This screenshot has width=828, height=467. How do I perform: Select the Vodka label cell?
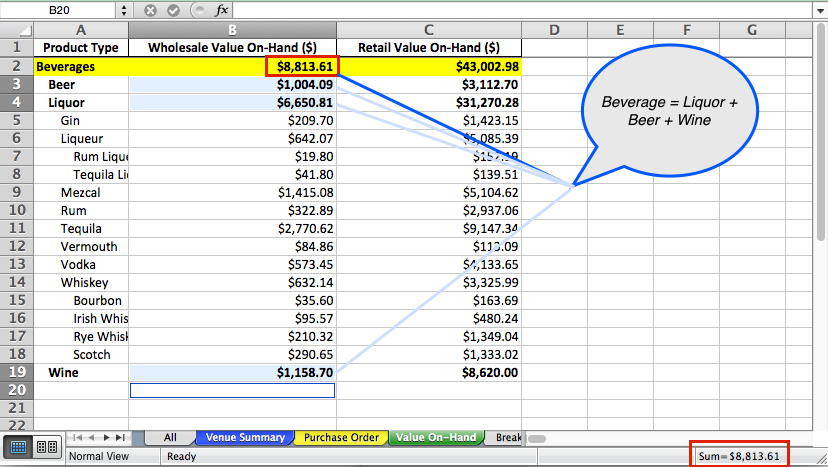point(81,264)
